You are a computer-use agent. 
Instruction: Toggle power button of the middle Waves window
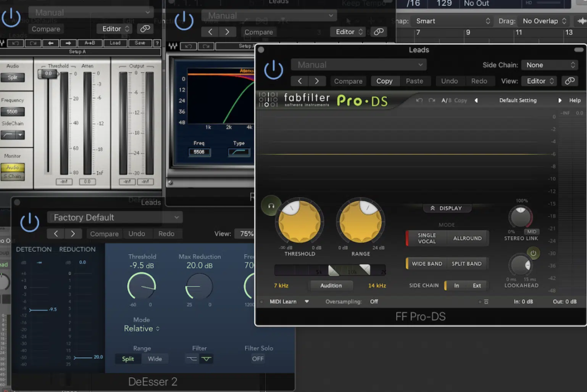(184, 21)
